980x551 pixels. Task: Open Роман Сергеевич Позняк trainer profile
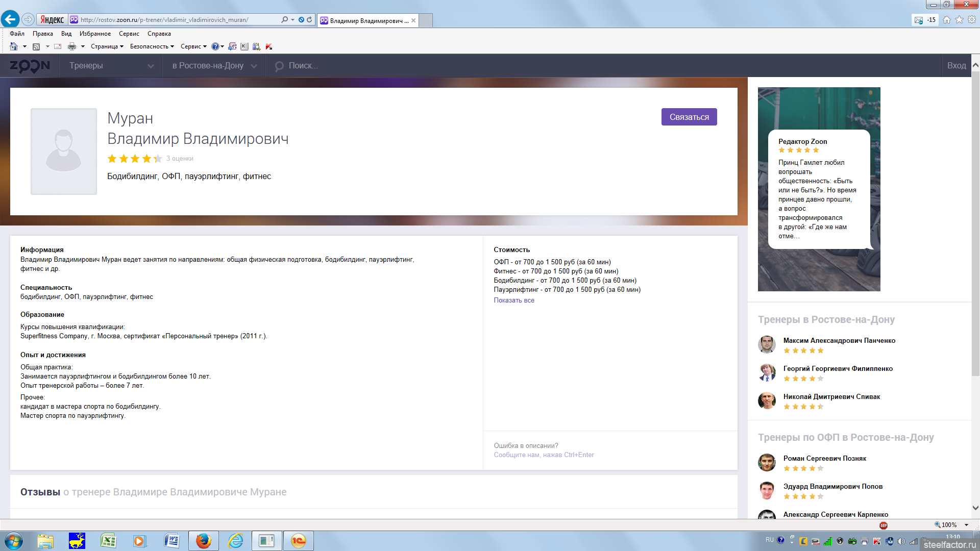(825, 459)
